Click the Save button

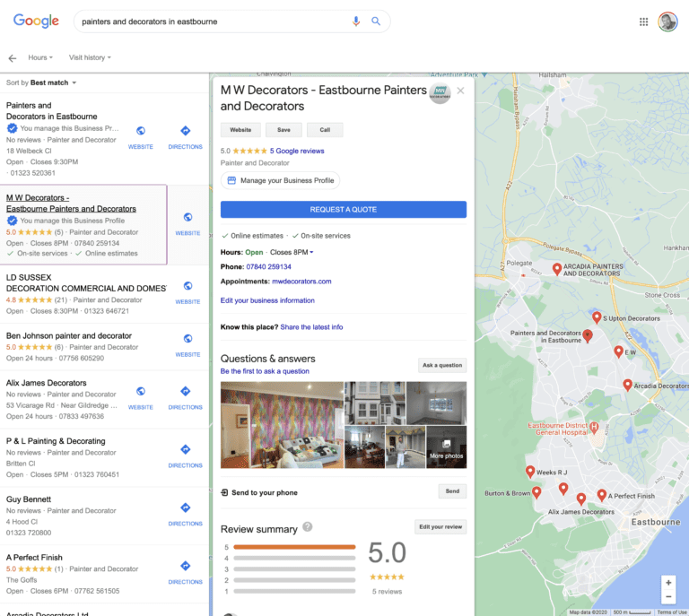point(283,130)
